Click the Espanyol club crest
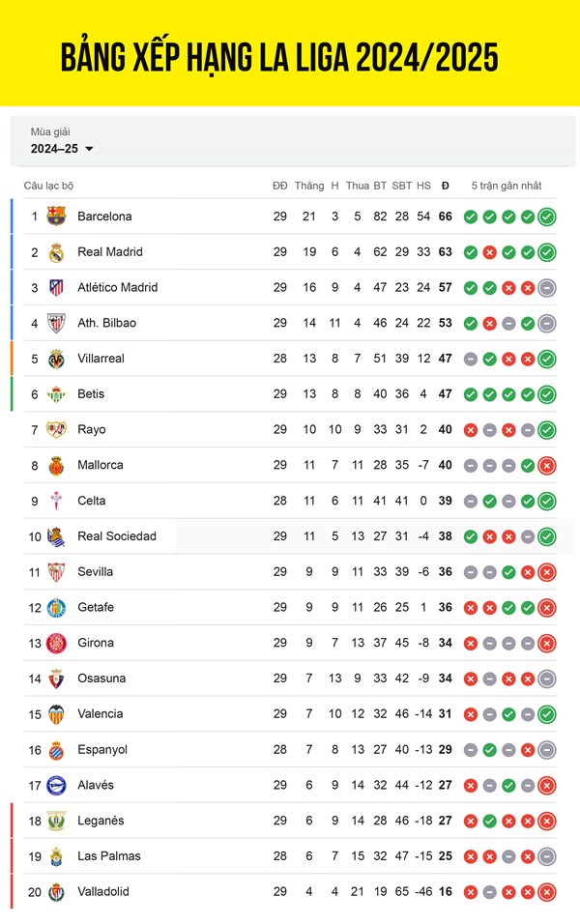The height and width of the screenshot is (924, 580). 56,750
